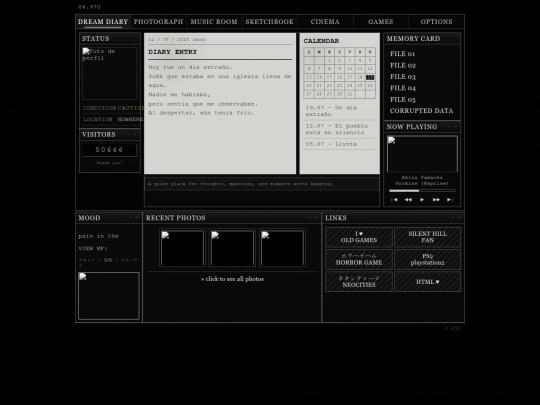Viewport: 540px width, 405px height.
Task: Click the 'Foto de perfil' profile image
Action: (110, 73)
